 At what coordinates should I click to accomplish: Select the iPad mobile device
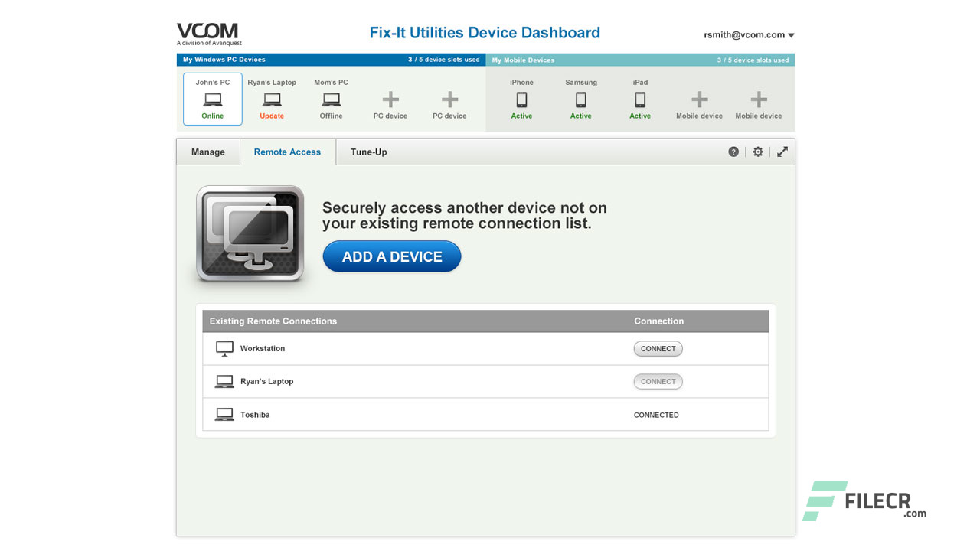tap(640, 99)
